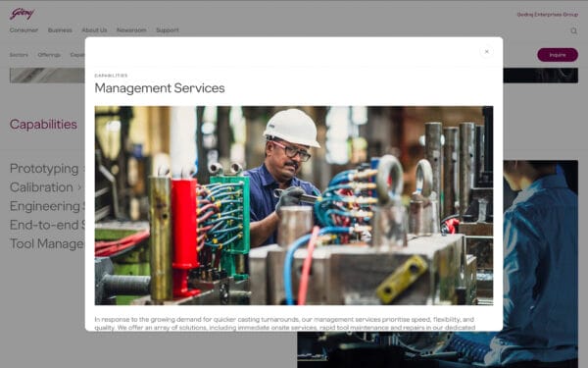Screen dimensions: 588x368
Task: Click the Capabilities section heading
Action: pyautogui.click(x=43, y=125)
